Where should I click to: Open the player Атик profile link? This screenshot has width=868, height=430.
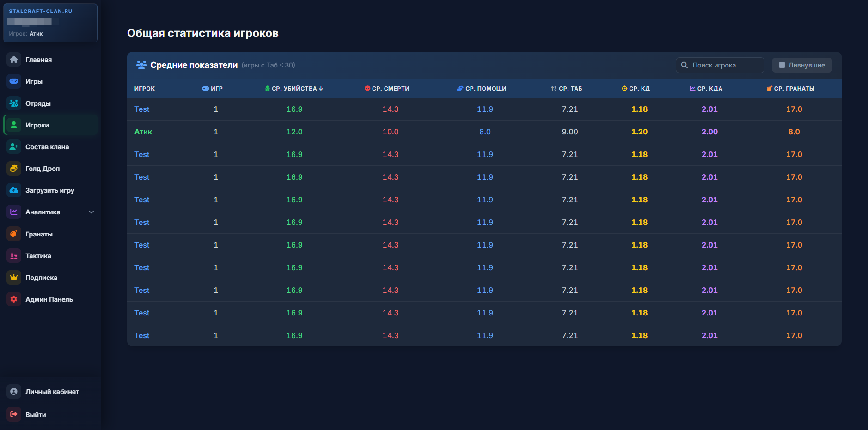[x=143, y=132]
